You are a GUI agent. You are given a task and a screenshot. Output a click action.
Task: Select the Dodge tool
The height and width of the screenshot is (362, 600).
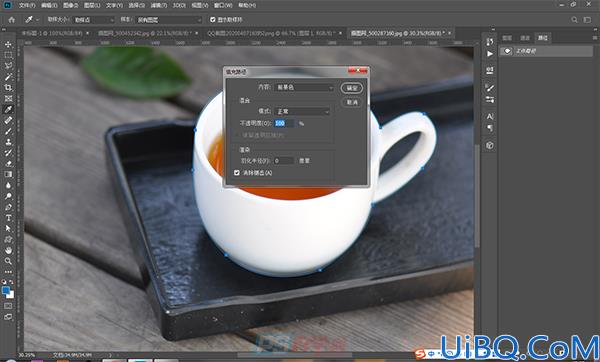coord(8,196)
